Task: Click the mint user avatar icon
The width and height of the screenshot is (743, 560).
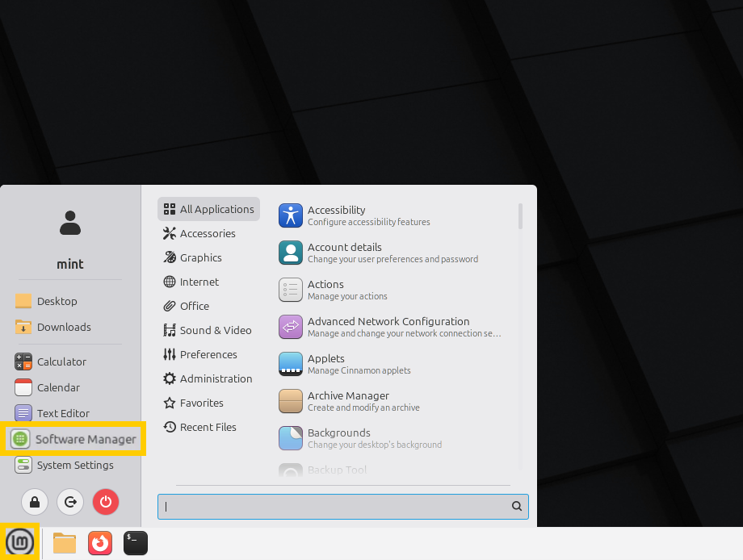Action: point(70,223)
